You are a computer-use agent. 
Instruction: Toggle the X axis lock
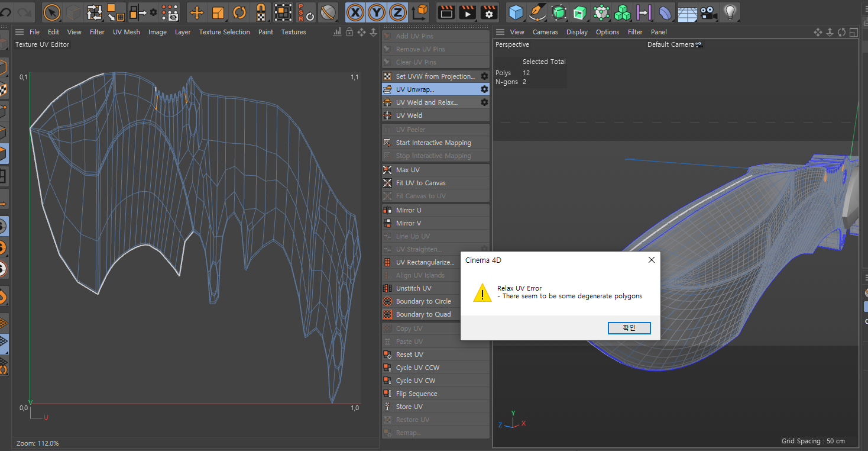(x=355, y=12)
